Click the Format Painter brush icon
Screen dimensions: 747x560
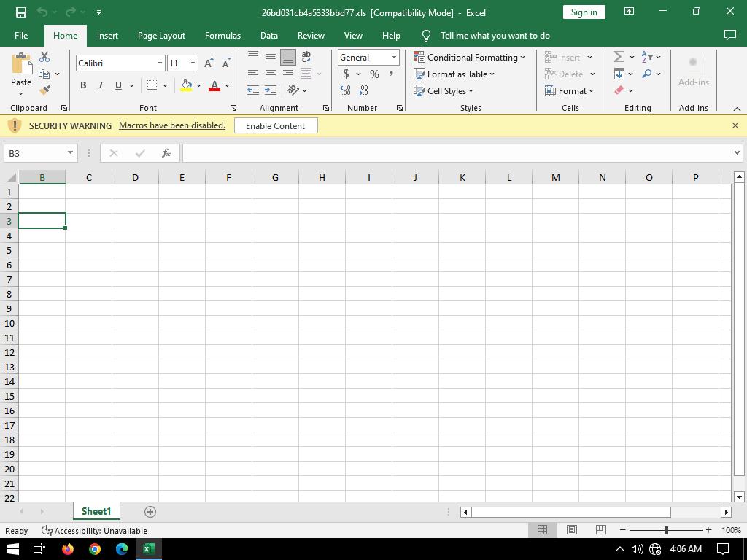(x=44, y=90)
